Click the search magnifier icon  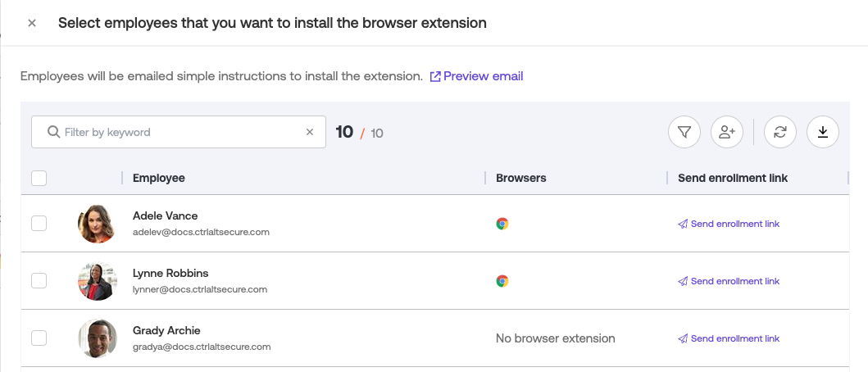[54, 132]
